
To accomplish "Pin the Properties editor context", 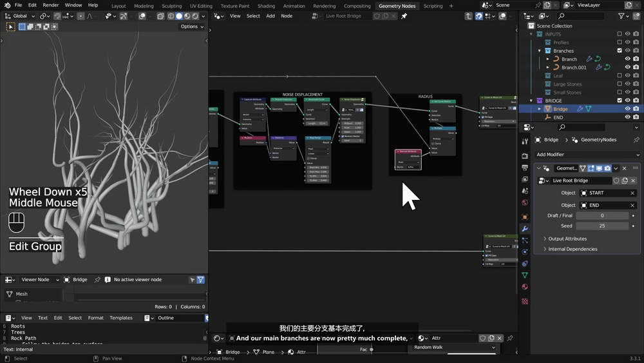I will (636, 140).
